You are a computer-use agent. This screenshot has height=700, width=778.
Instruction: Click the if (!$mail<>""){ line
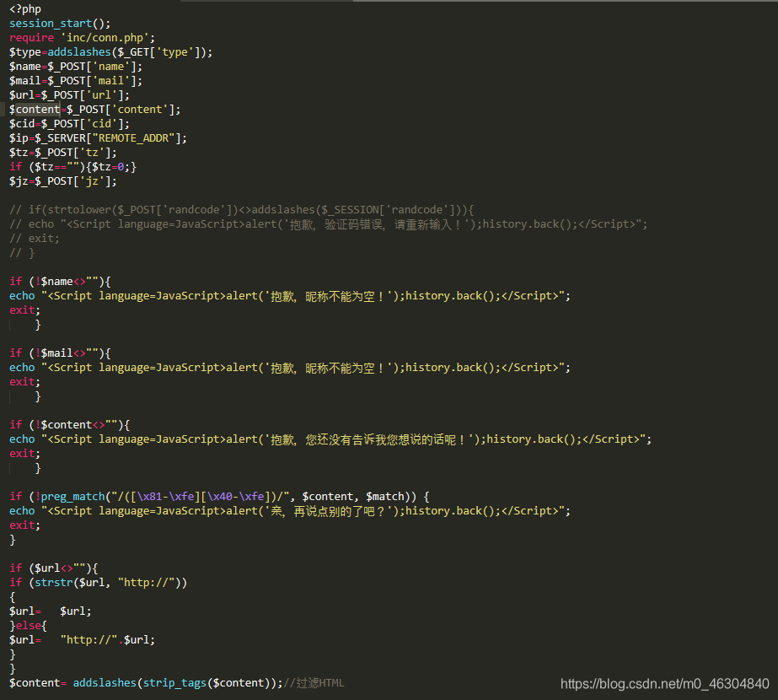pos(60,353)
